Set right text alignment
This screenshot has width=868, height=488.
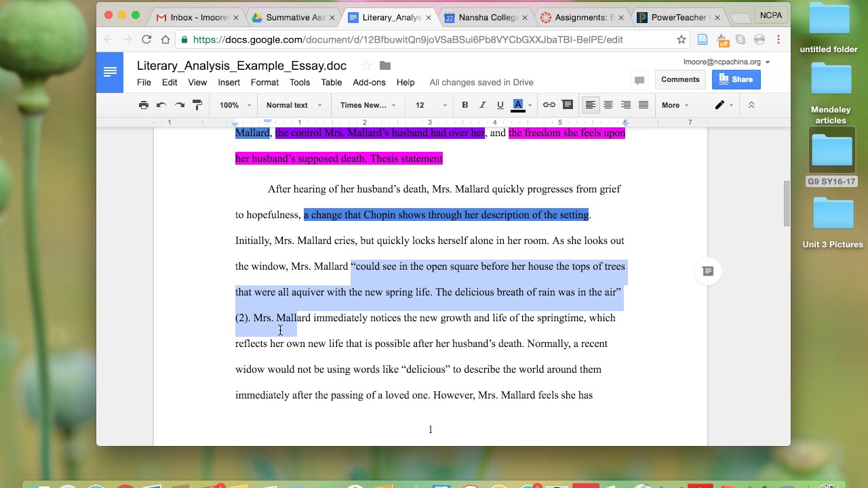tap(626, 105)
